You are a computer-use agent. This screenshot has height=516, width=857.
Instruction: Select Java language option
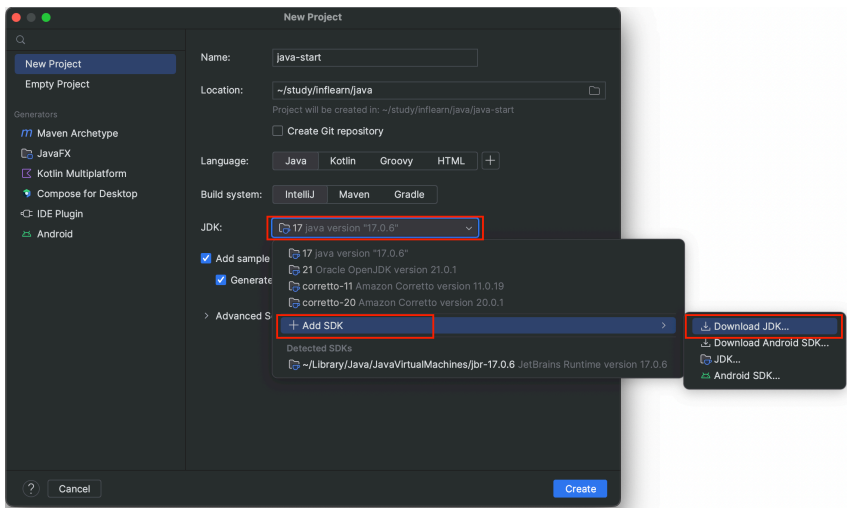click(x=296, y=161)
